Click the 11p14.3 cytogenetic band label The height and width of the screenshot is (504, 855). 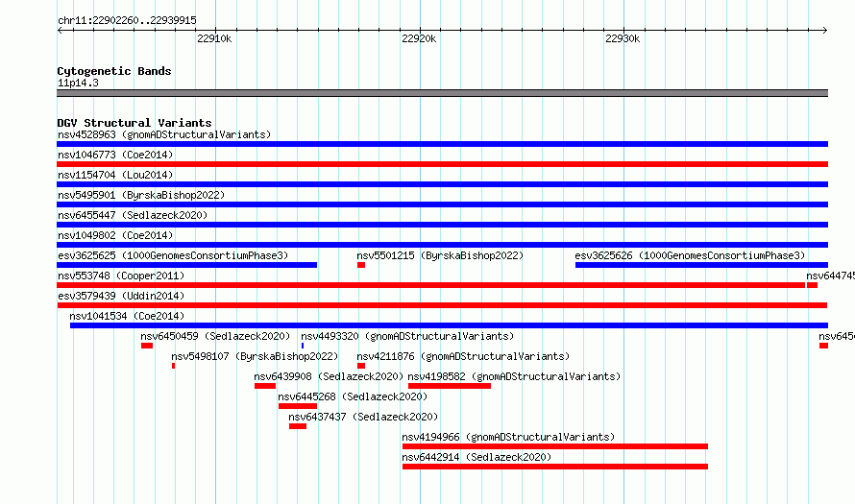pos(78,83)
